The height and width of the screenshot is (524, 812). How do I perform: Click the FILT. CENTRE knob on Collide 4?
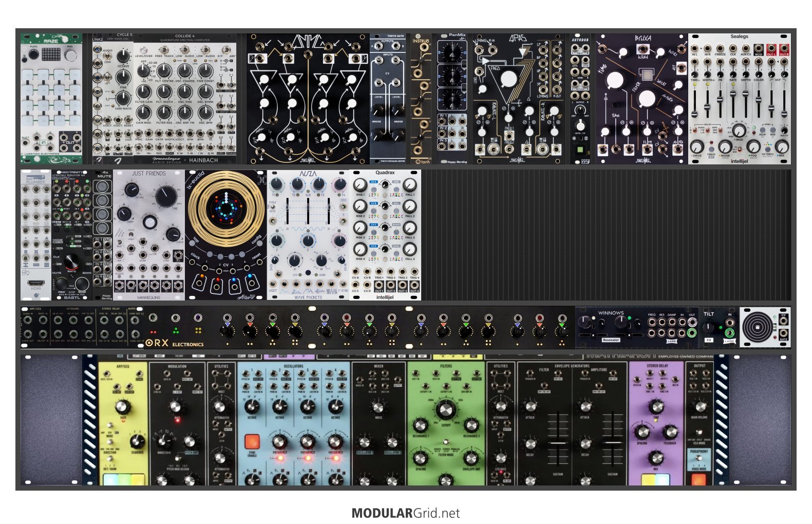(164, 70)
